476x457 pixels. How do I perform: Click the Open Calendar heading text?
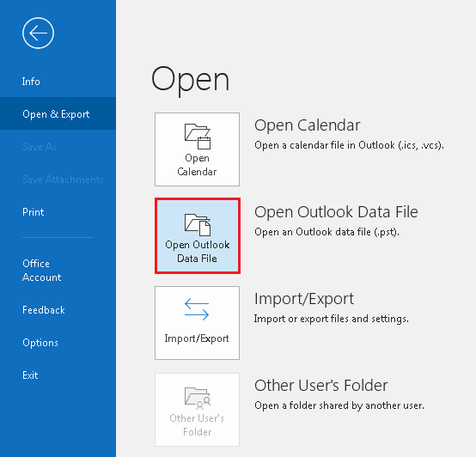[x=308, y=125]
